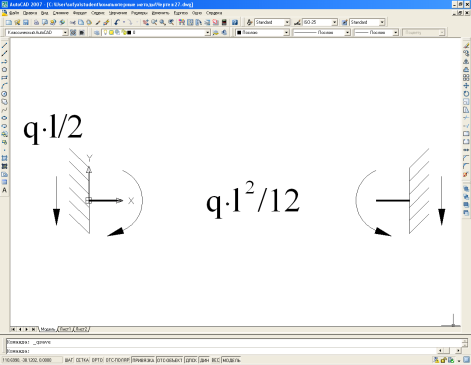Select the Multiline Text tool

[4, 190]
